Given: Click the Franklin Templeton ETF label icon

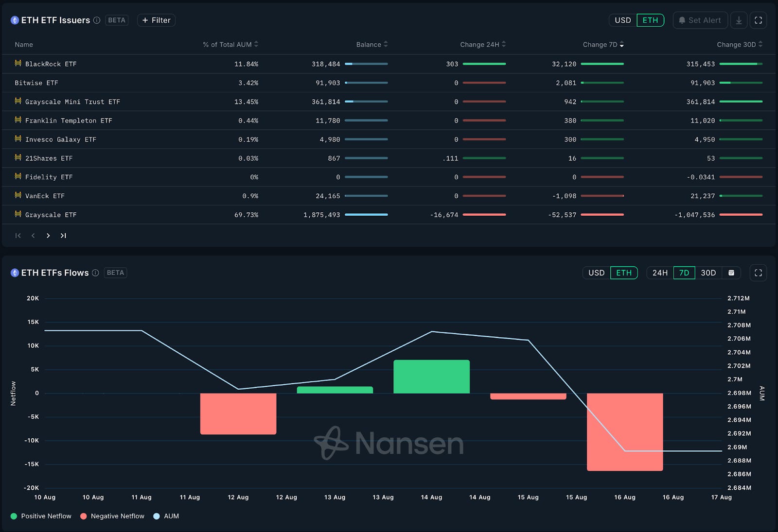Looking at the screenshot, I should tap(18, 120).
